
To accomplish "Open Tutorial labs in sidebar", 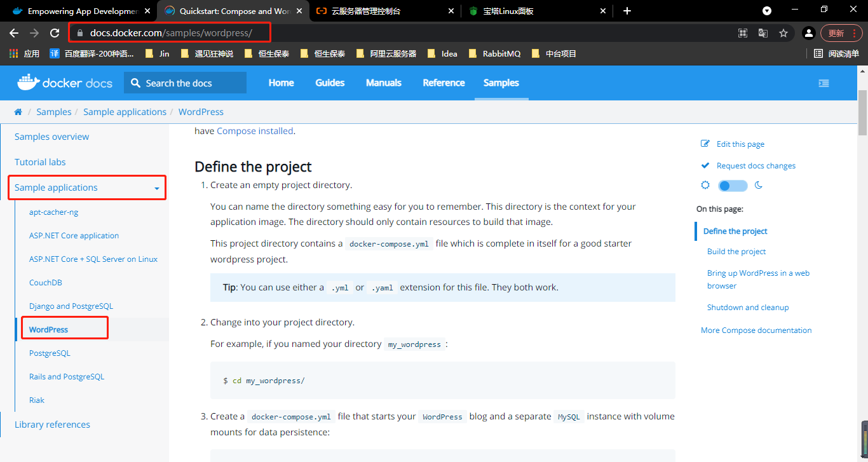I will 40,162.
